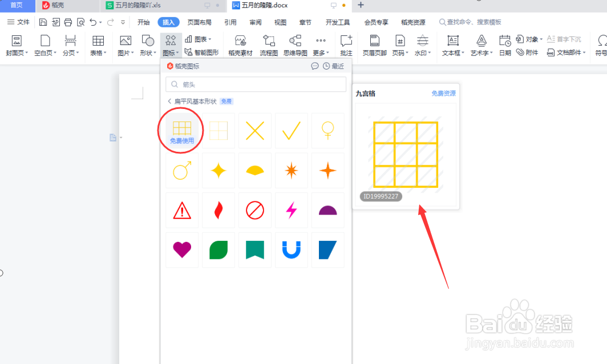Open 文档部件 document parts
Screen dimensions: 607x364
[x=566, y=52]
